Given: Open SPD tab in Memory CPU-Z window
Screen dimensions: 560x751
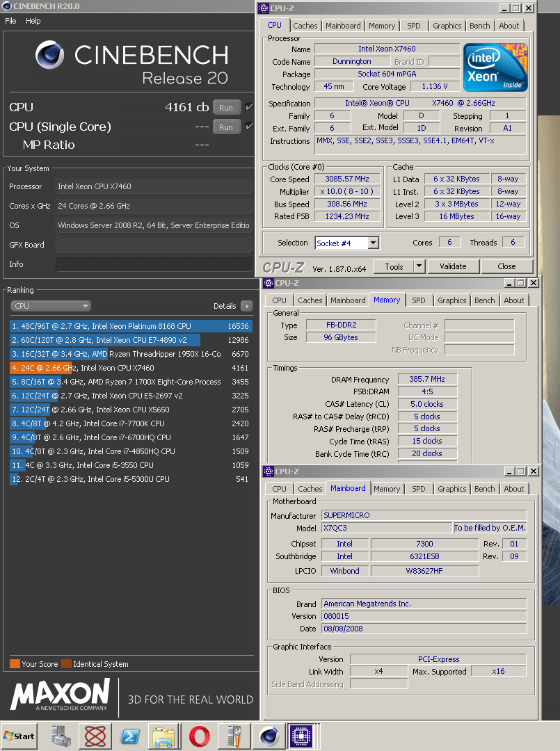Looking at the screenshot, I should [x=419, y=300].
